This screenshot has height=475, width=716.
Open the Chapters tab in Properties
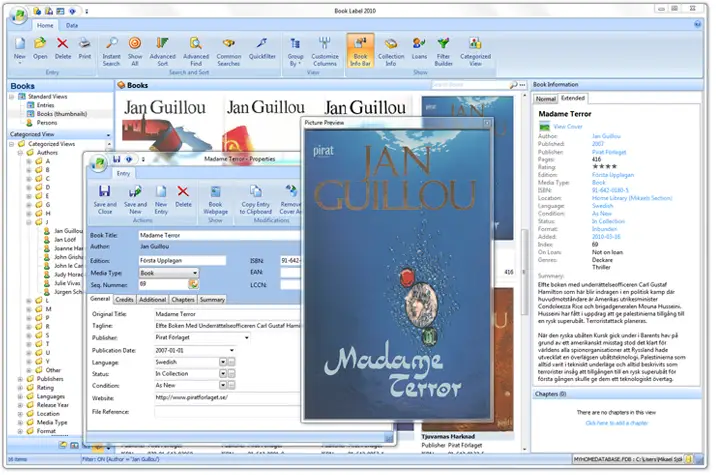[183, 300]
